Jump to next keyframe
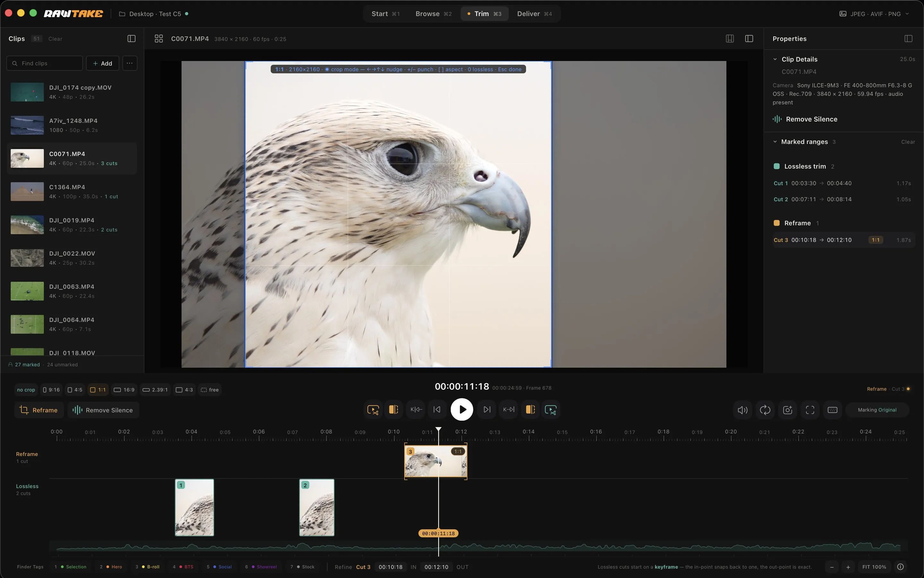924x578 pixels. point(509,410)
